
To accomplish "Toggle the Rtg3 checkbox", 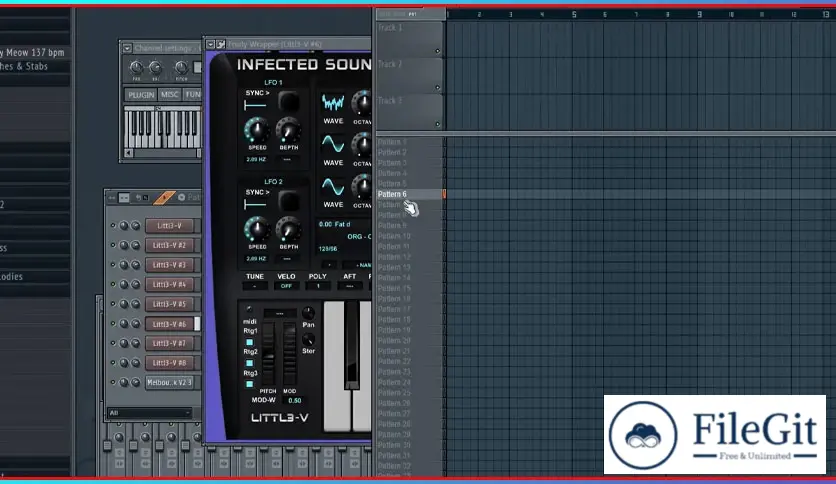I will [250, 384].
